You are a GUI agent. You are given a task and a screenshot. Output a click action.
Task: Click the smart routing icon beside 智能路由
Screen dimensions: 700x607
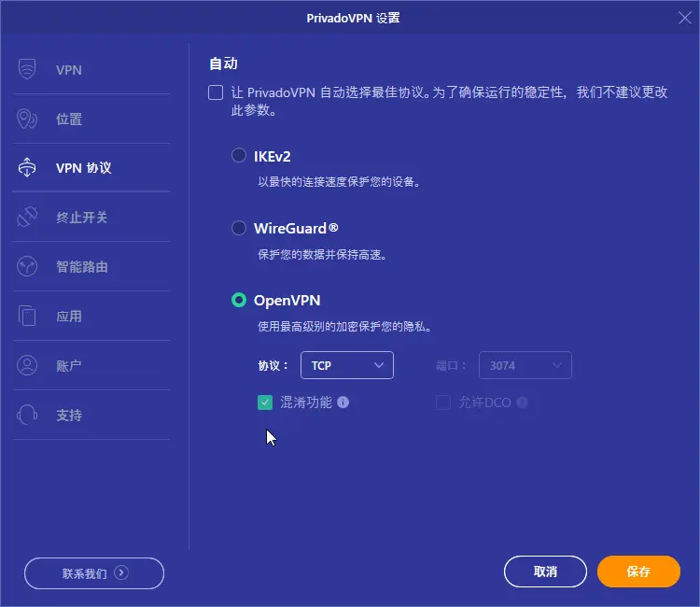click(27, 266)
